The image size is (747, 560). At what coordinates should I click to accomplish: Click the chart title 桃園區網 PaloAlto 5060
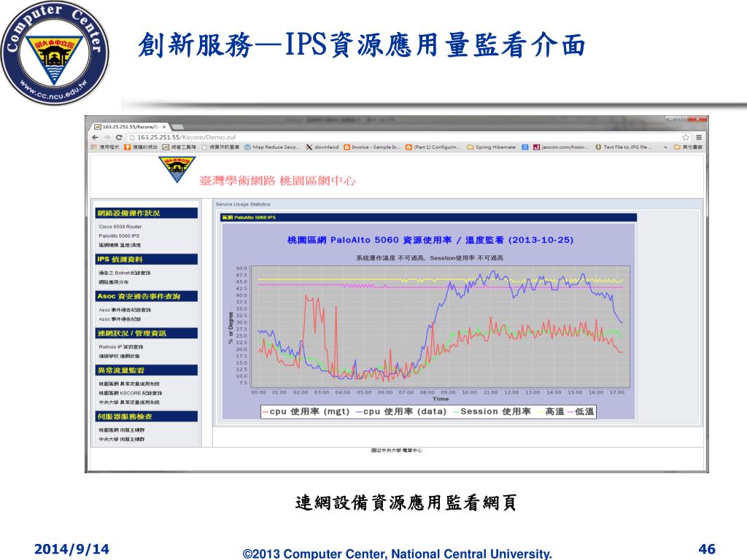[430, 240]
